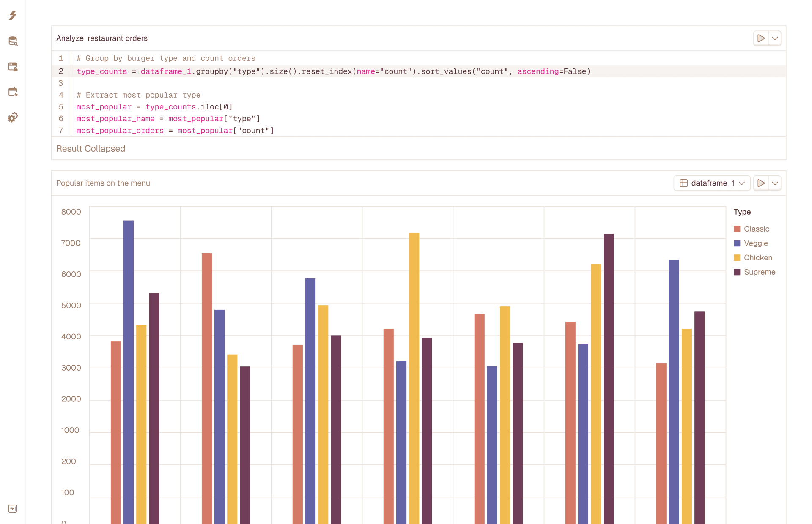
Task: Edit the Analyze restaurant orders cell title
Action: coord(102,38)
